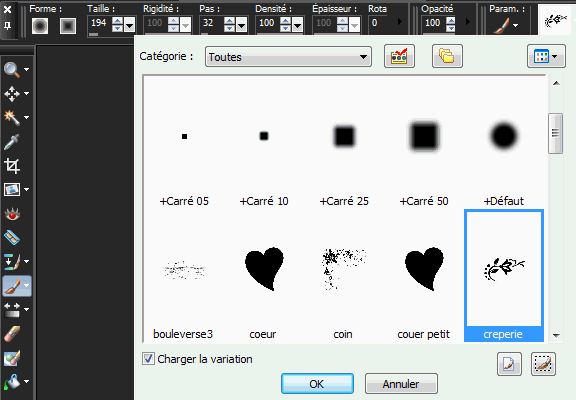Click the Annuler button

(x=401, y=384)
